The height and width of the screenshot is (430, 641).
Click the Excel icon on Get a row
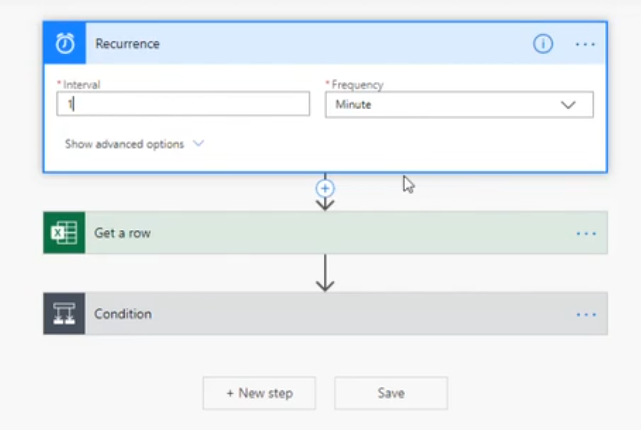[x=64, y=233]
